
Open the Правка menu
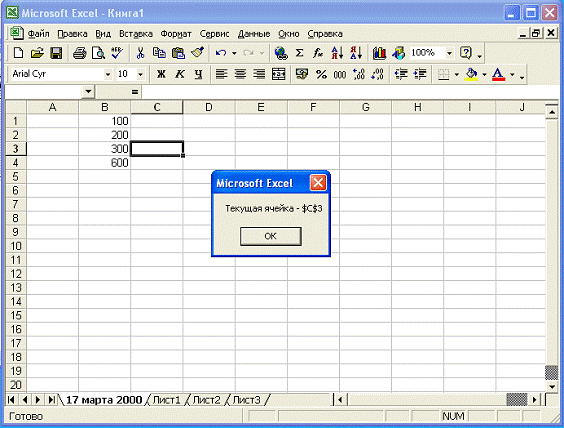[x=72, y=34]
